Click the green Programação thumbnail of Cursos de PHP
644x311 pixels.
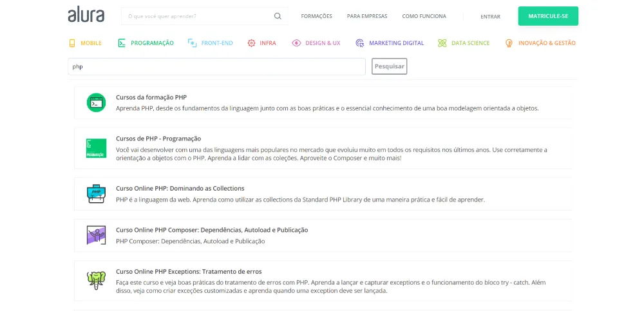(x=96, y=148)
